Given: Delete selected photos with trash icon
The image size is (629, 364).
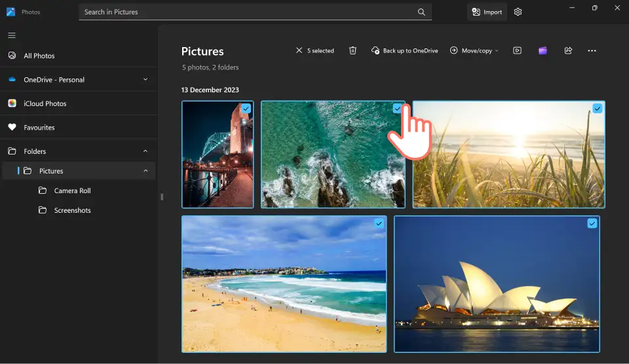Looking at the screenshot, I should click(353, 50).
